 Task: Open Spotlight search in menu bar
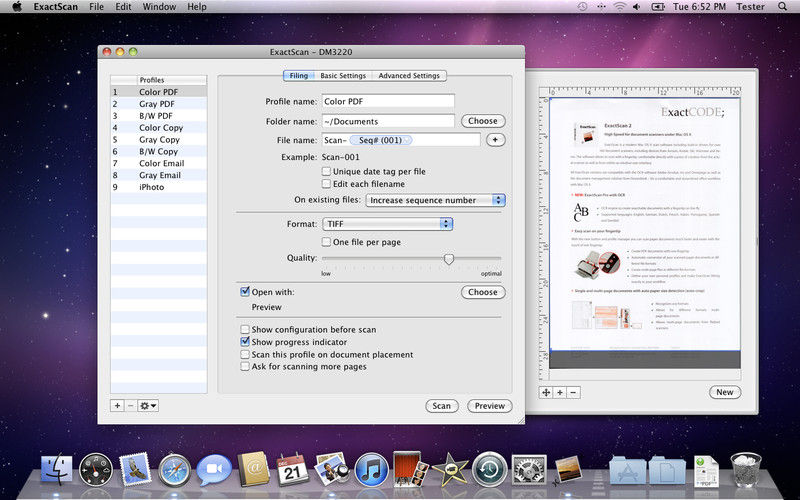pos(782,7)
